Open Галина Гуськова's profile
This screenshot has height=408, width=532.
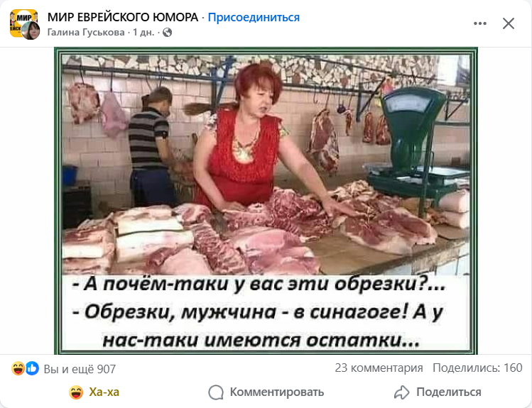(86, 32)
